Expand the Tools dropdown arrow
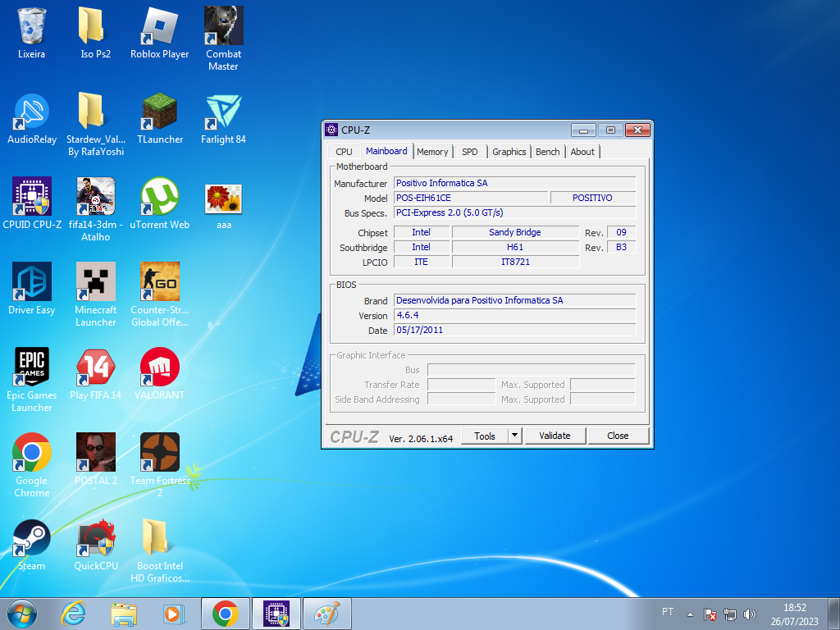This screenshot has width=840, height=630. 515,436
